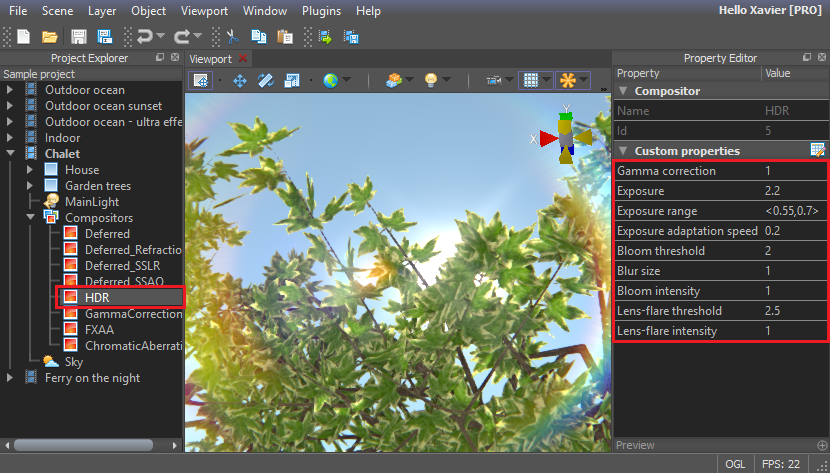Viewport: 830px width, 473px height.
Task: Click the select object tool icon
Action: 200,80
